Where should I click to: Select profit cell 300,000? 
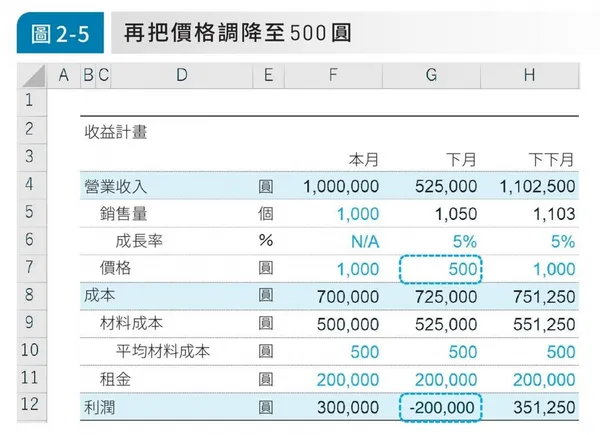tap(348, 407)
